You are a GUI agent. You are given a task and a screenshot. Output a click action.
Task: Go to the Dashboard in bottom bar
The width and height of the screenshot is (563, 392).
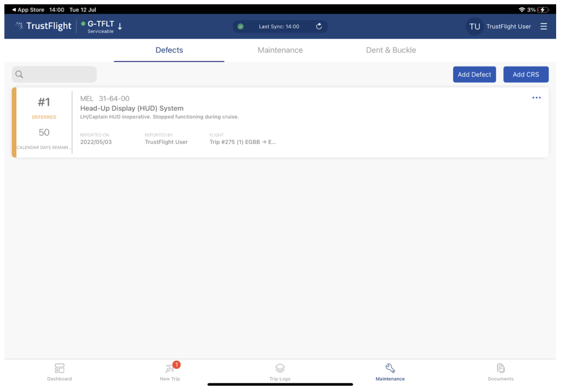point(59,372)
